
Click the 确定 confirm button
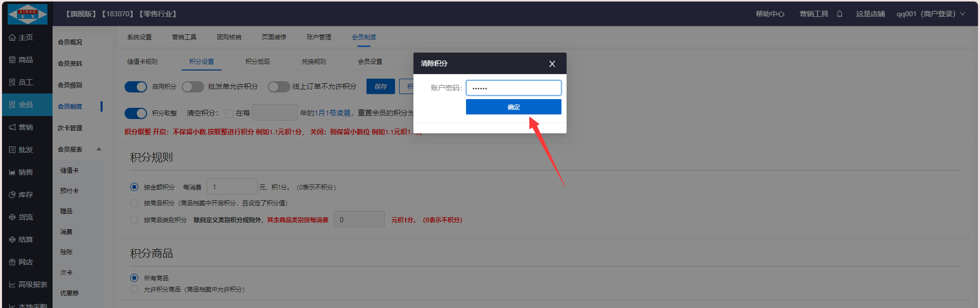point(513,107)
